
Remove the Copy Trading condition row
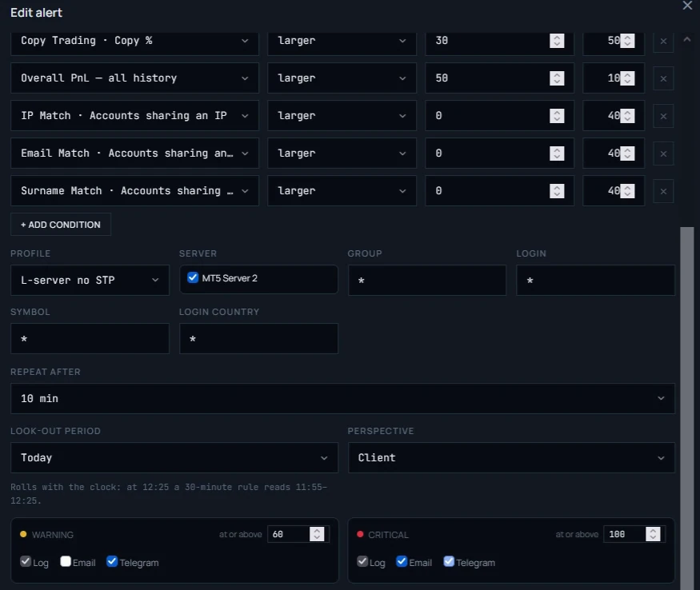pyautogui.click(x=663, y=41)
